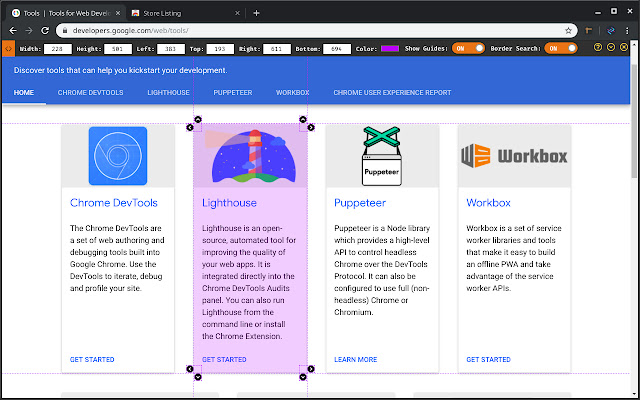Open new tab with plus button
The image size is (640, 400).
[256, 13]
